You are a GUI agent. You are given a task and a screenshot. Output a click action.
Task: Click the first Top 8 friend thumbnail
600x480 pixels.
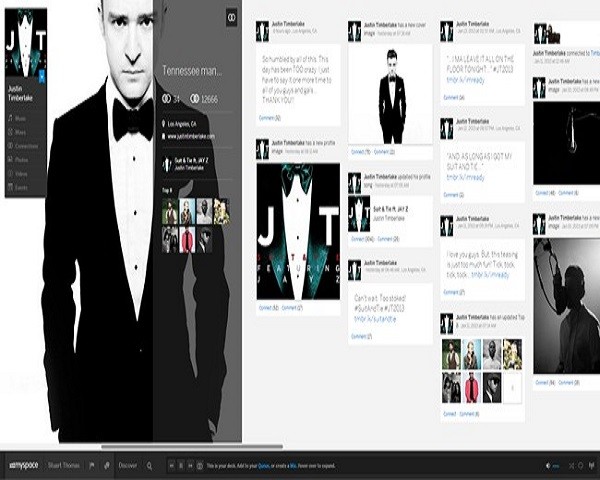tap(171, 211)
